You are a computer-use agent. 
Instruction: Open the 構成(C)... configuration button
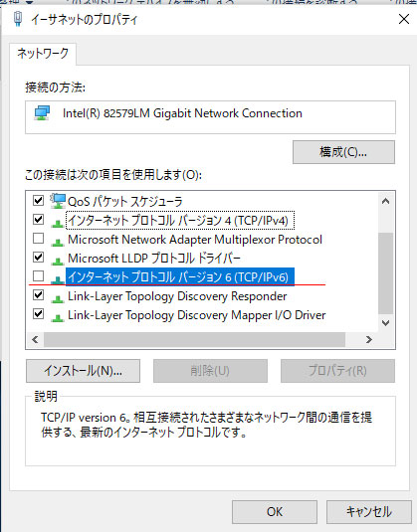pos(343,152)
